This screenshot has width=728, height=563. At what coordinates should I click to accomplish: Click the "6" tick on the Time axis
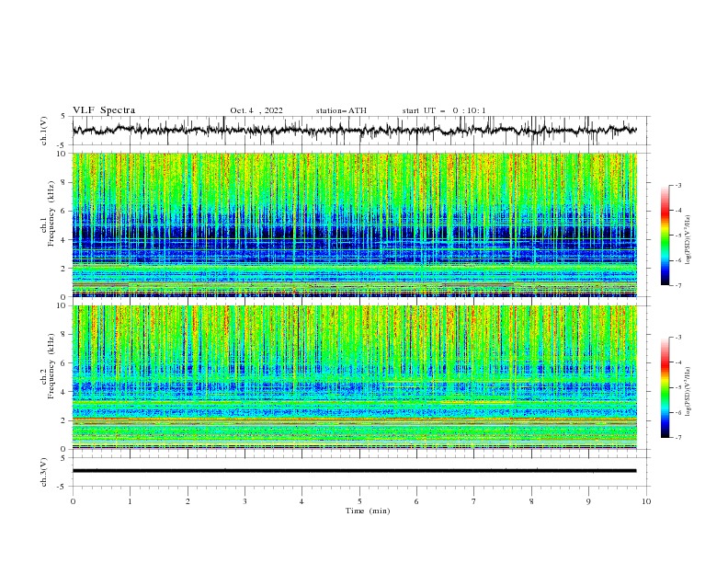416,501
